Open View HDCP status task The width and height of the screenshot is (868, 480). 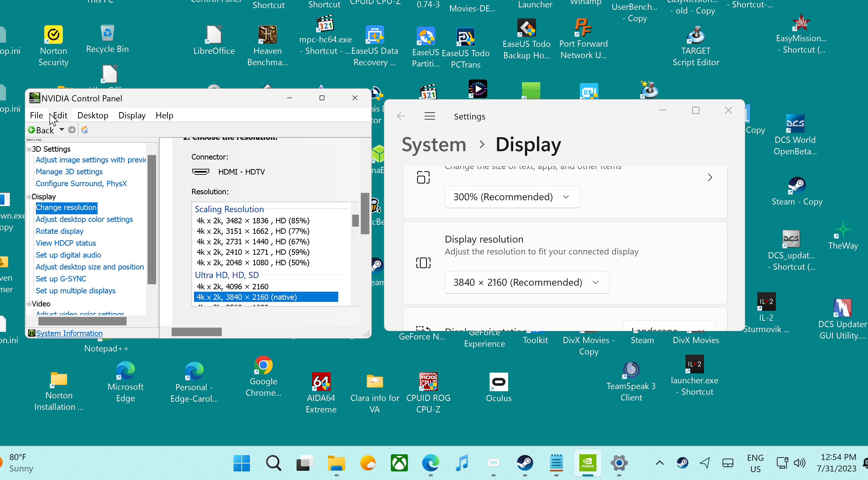(66, 243)
